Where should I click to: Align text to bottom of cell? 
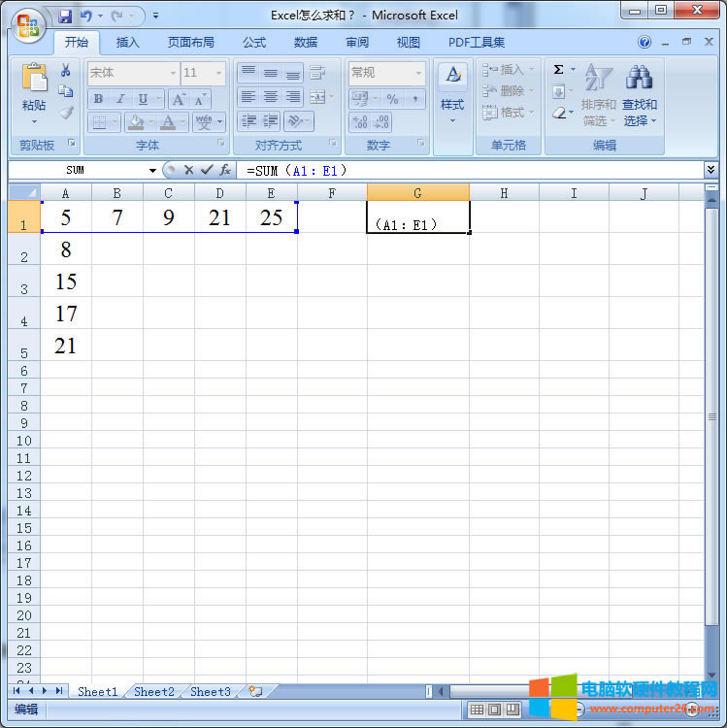click(x=293, y=72)
